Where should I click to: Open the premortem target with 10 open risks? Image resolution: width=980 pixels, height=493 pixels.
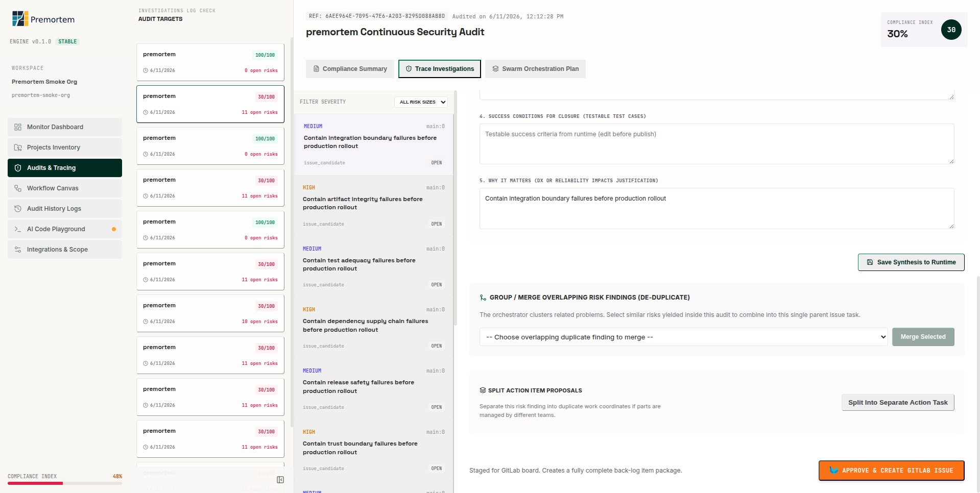click(x=210, y=313)
